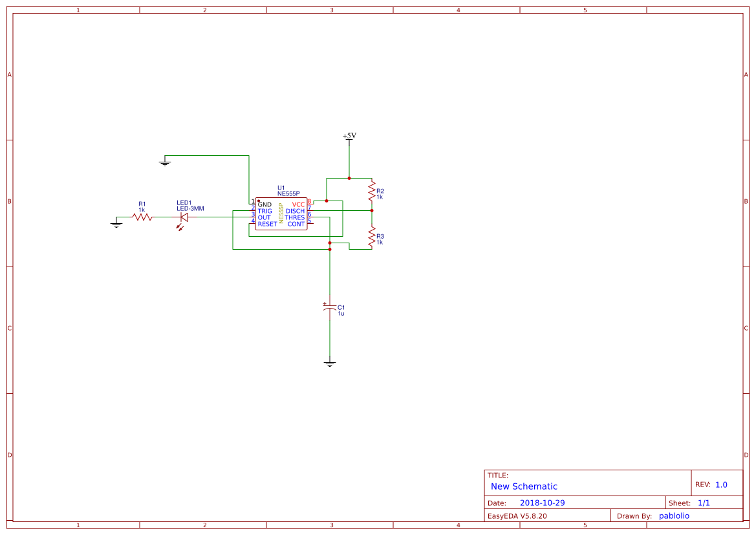The width and height of the screenshot is (756, 535).
Task: Click the 1k value label under R1
Action: tap(142, 209)
